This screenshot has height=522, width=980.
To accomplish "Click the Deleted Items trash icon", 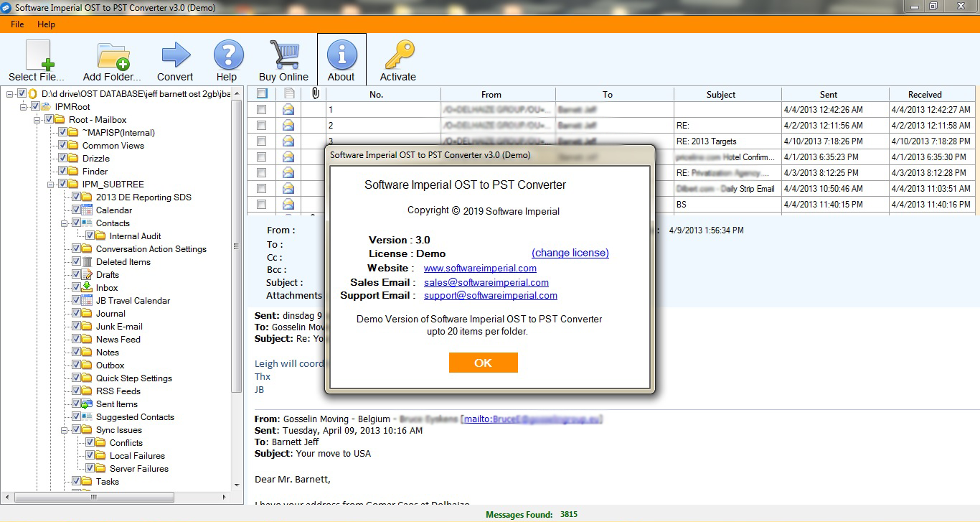I will (x=88, y=262).
